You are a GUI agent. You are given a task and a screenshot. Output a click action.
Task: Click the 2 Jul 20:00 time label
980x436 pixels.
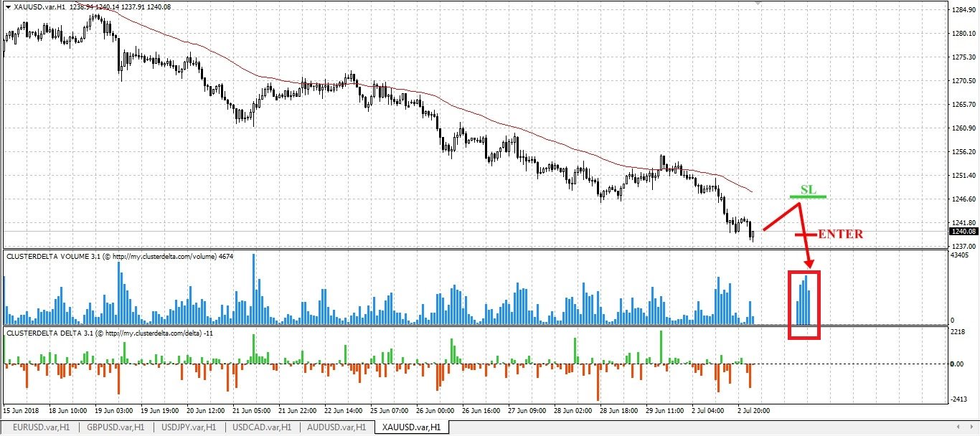tap(755, 411)
